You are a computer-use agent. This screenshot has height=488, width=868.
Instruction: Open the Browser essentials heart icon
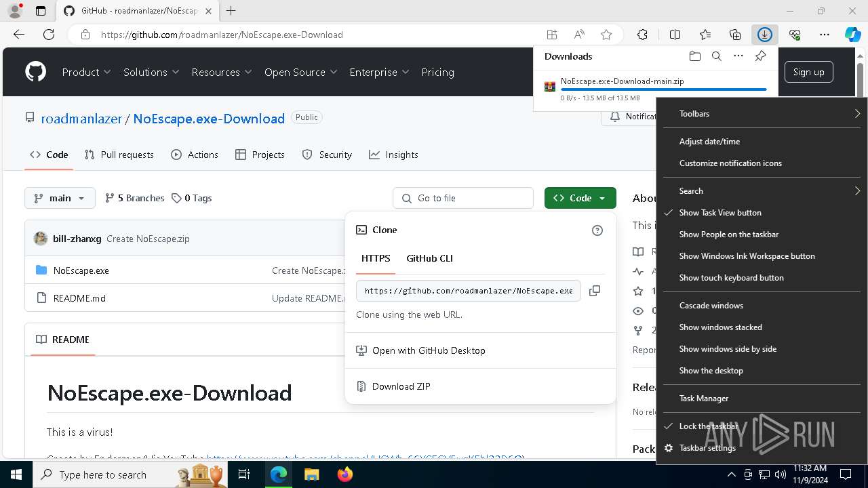(x=795, y=35)
